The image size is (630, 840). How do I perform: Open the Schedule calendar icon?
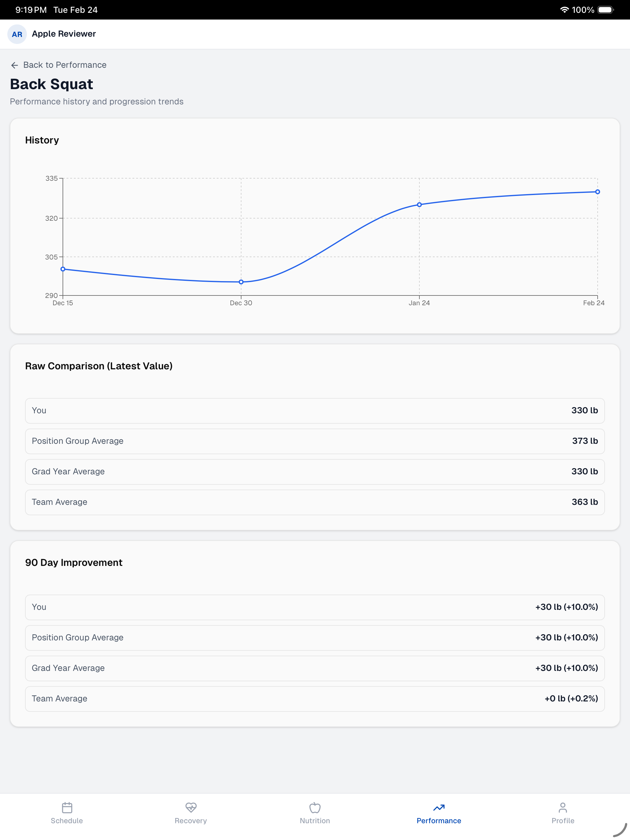pos(67,807)
